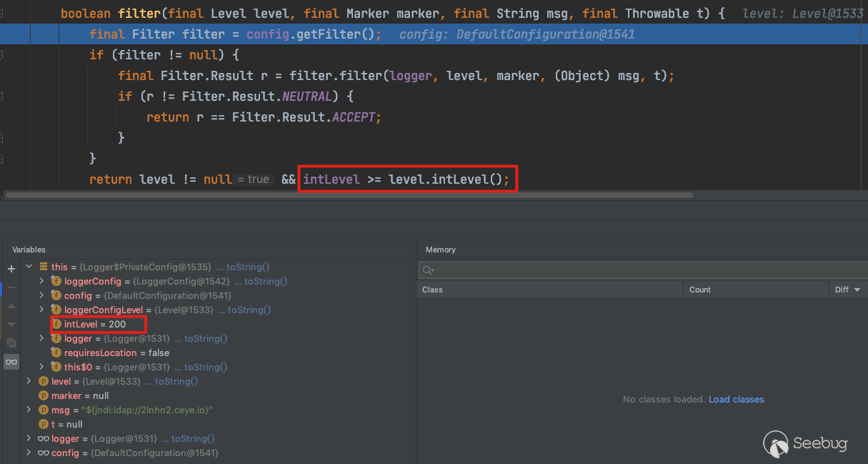This screenshot has height=464, width=868.
Task: Expand the loggerConfig field node
Action: (42, 282)
